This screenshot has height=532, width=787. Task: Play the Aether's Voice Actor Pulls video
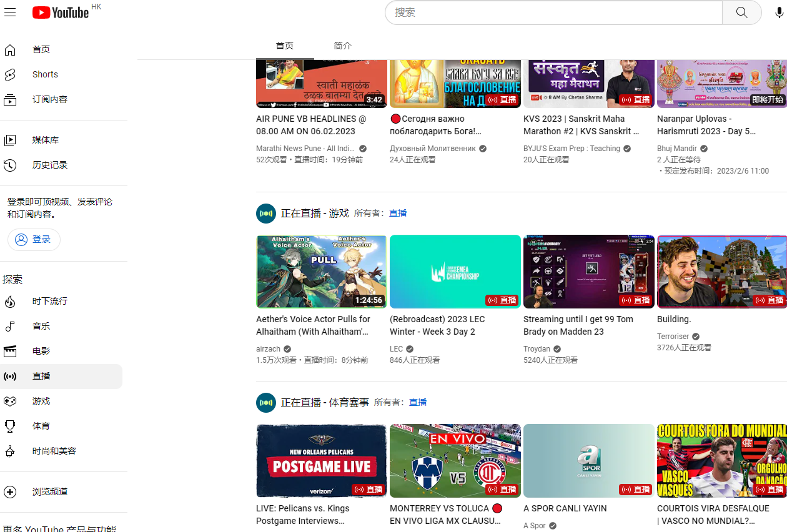pos(321,272)
